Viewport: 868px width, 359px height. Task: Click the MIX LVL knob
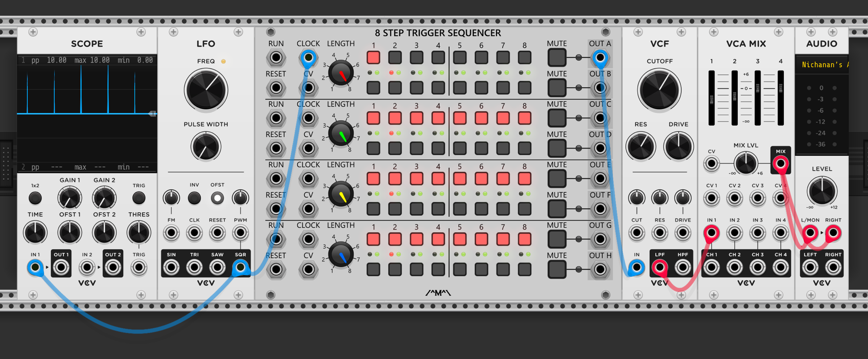(x=746, y=164)
